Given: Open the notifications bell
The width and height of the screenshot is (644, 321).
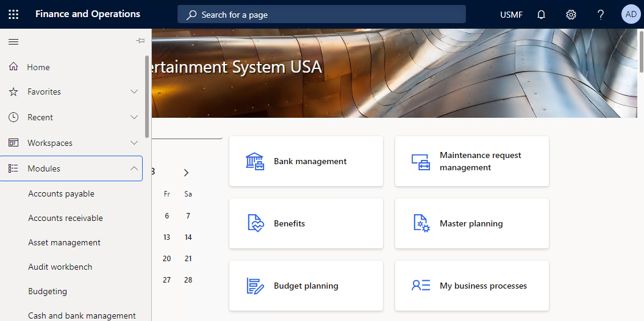Looking at the screenshot, I should (542, 15).
